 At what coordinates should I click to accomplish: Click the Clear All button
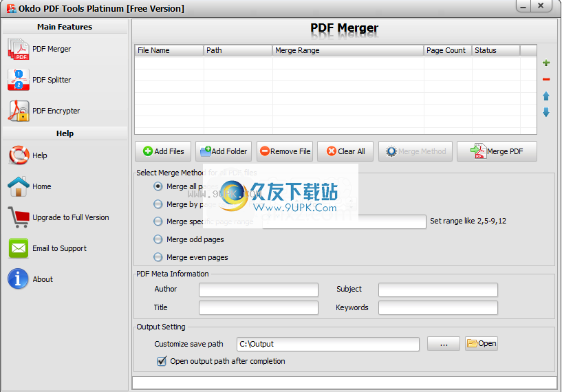345,151
